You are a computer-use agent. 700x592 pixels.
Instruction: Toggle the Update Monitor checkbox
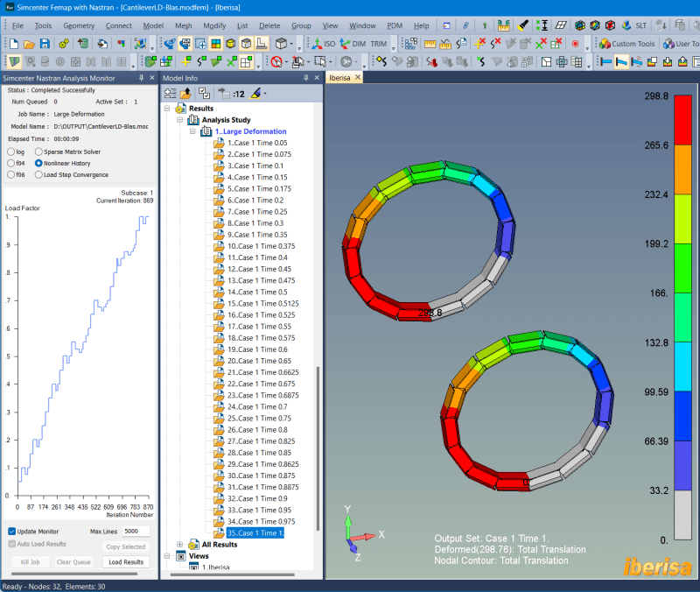coord(12,532)
